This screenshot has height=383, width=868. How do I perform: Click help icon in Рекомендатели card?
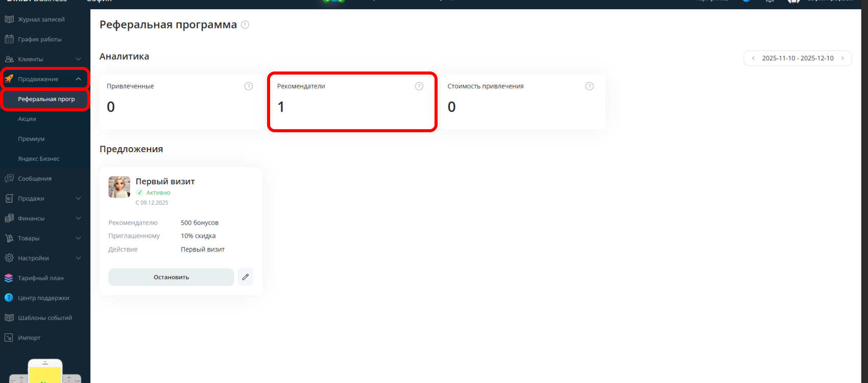coord(419,86)
